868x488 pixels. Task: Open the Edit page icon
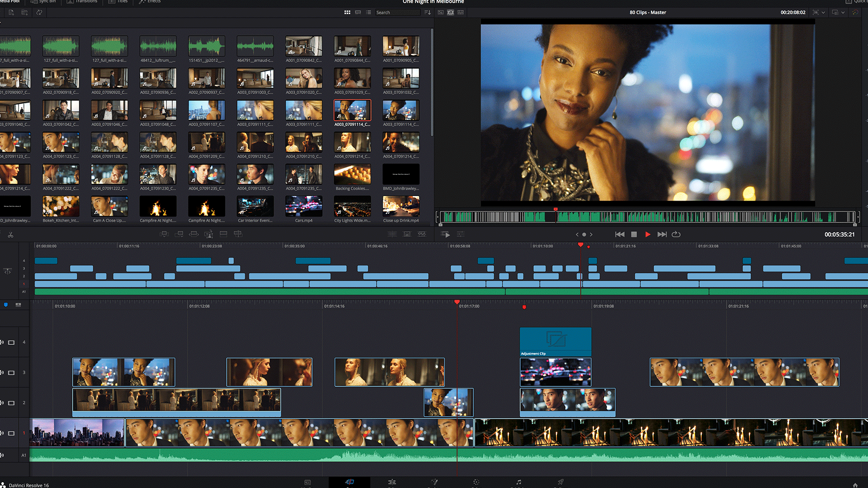click(392, 482)
